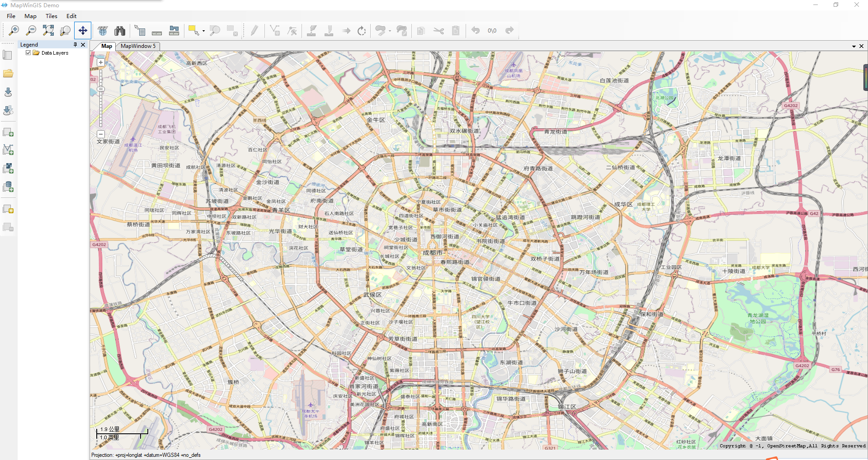The height and width of the screenshot is (460, 868).
Task: Click the zoom to selected icon
Action: click(x=215, y=31)
